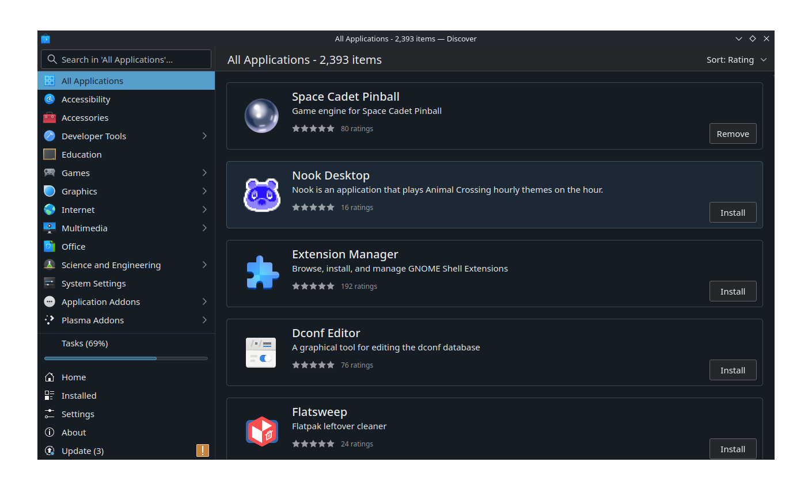Click the Discover app icon in title bar
Image resolution: width=812 pixels, height=504 pixels.
pos(45,39)
